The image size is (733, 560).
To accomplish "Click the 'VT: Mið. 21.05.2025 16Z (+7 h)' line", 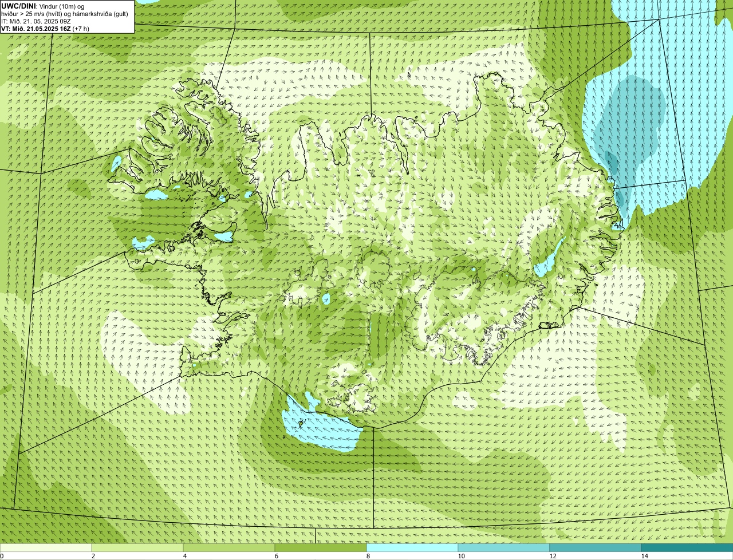I will pos(45,29).
